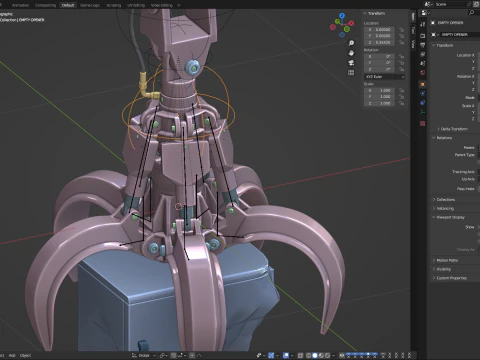Open the red Game properties tab icon

(423, 124)
